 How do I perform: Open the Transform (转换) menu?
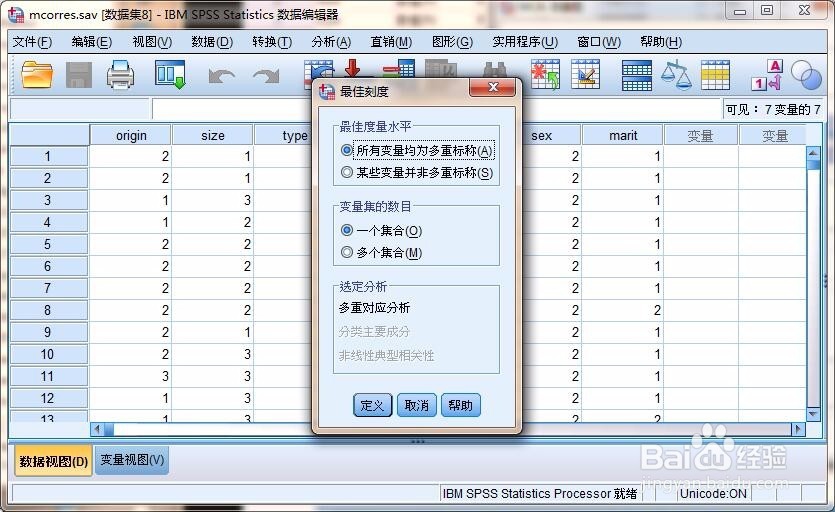point(272,42)
